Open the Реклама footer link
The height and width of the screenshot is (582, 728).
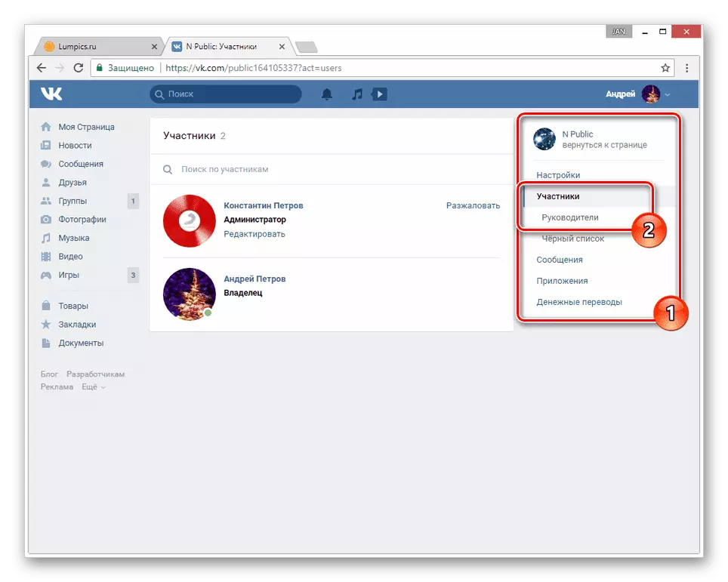tap(57, 386)
